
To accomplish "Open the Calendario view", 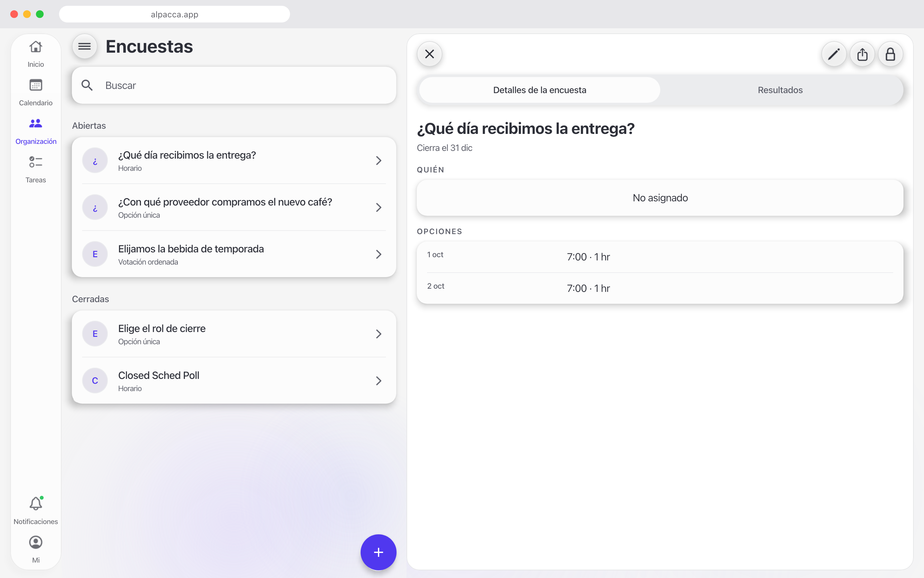I will 36,92.
